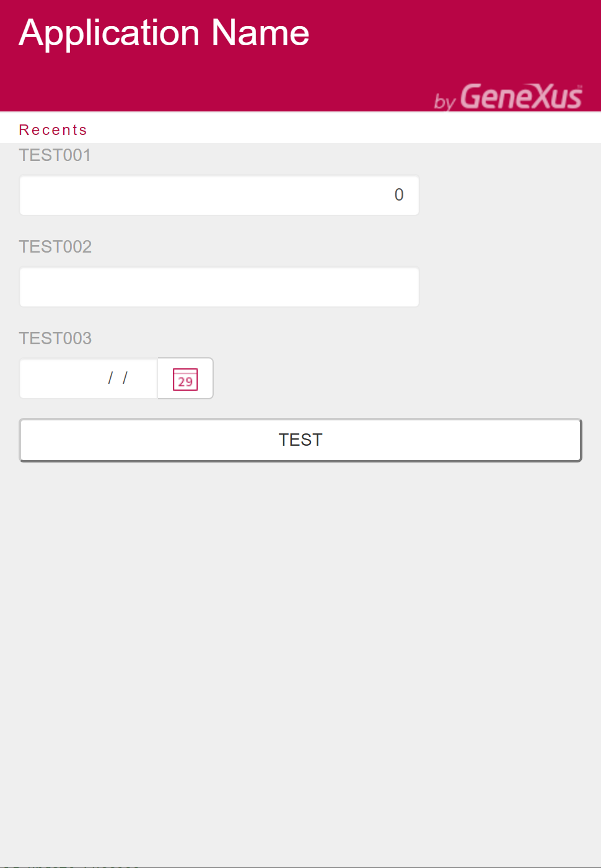Open the Recents link

click(53, 130)
